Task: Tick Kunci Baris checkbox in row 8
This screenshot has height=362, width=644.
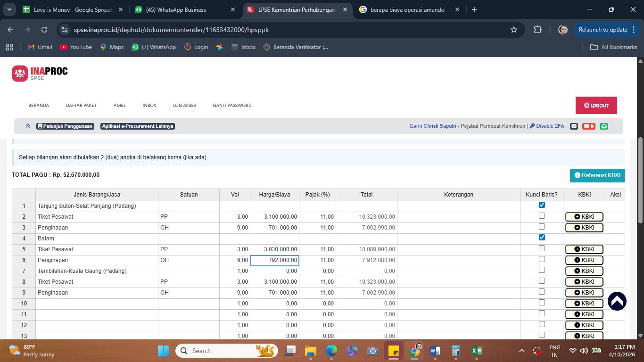Action: click(x=542, y=281)
